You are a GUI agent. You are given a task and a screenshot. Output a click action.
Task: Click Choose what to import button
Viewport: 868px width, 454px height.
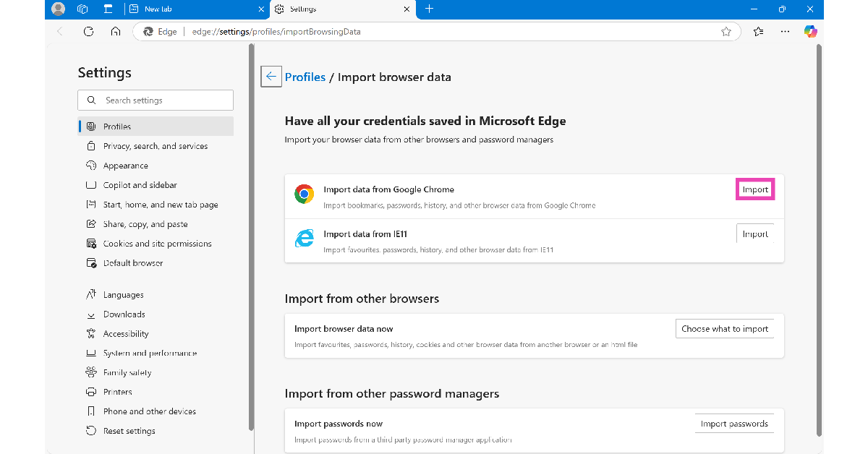pyautogui.click(x=725, y=328)
